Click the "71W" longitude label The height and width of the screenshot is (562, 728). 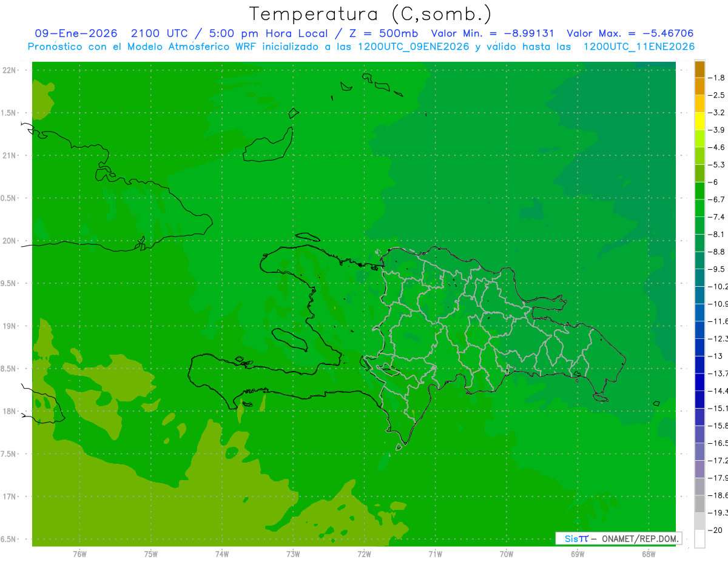pos(435,554)
